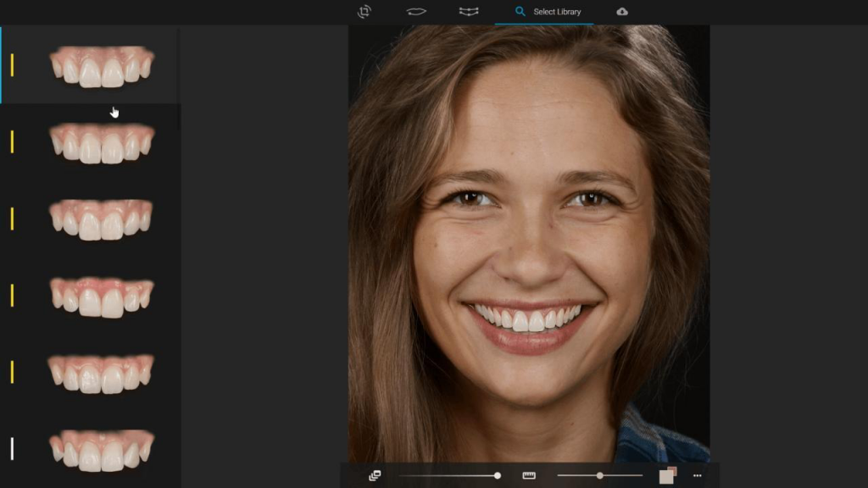868x488 pixels.
Task: Choose the sixth smile template thumbnail
Action: [x=102, y=450]
